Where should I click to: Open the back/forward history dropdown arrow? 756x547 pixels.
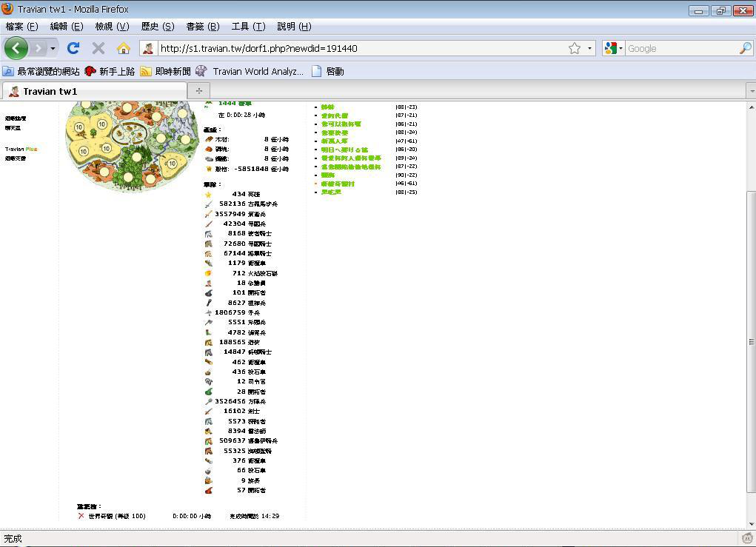click(53, 48)
